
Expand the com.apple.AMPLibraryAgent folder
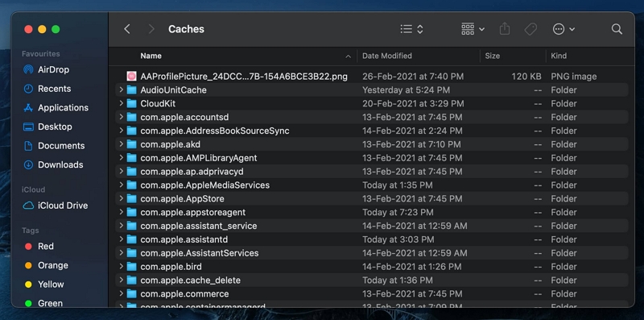tap(122, 157)
